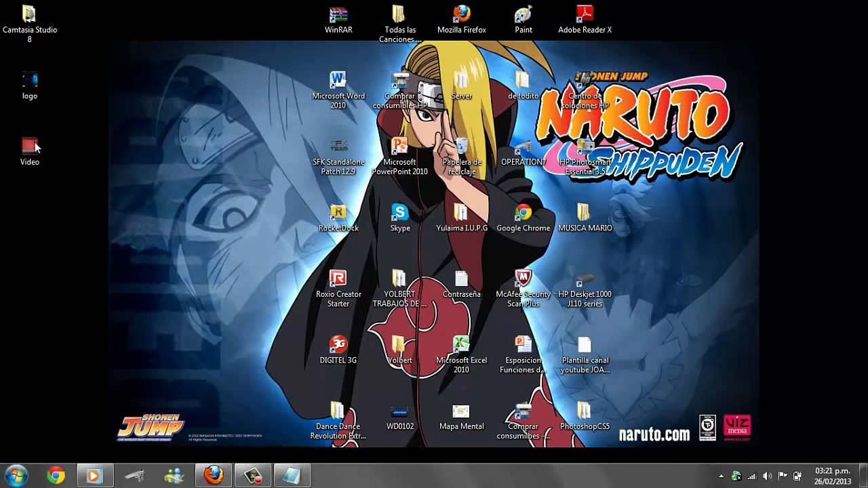868x488 pixels.
Task: Open the WinRAR desktop shortcut
Action: 338,20
